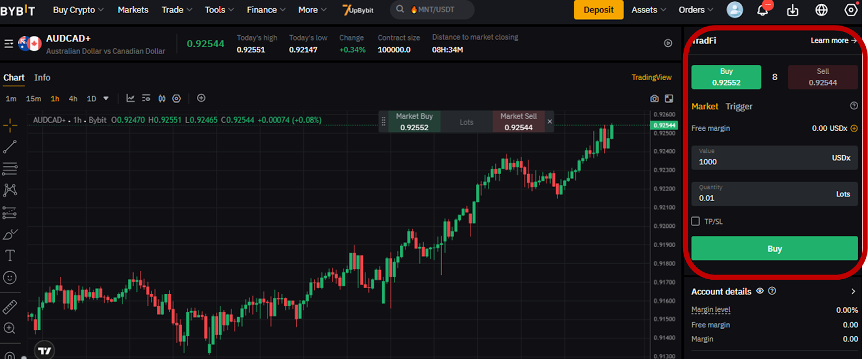Open the emoji sticker tool

(x=10, y=278)
